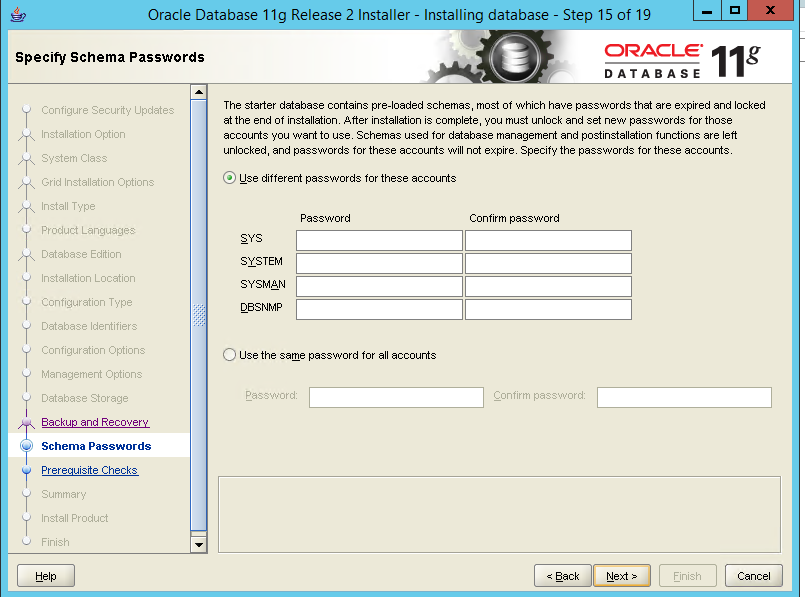805x597 pixels.
Task: Click the SYS password field
Action: [379, 240]
